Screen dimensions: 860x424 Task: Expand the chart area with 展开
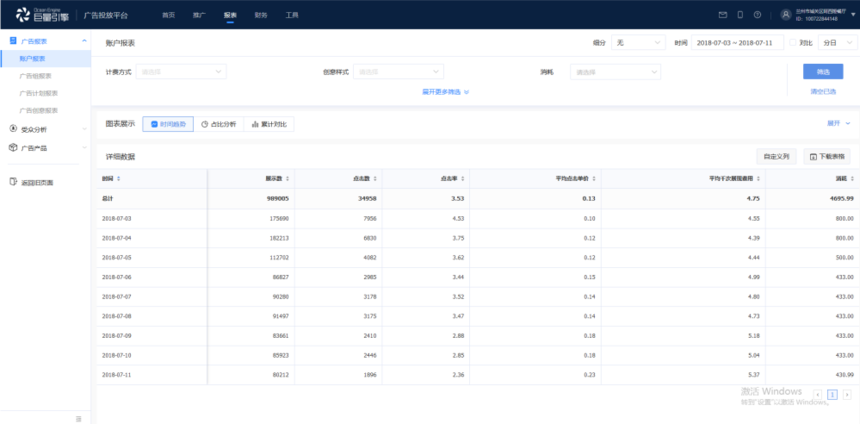click(839, 124)
